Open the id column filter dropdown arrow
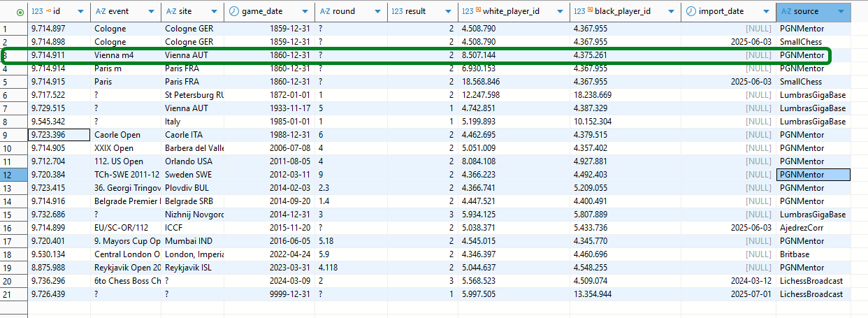 (x=81, y=12)
